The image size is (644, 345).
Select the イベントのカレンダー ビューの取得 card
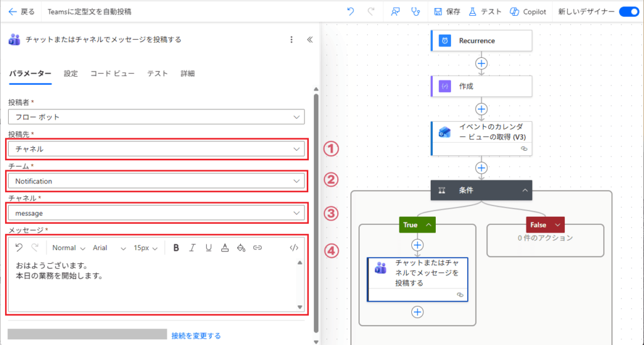coord(481,138)
